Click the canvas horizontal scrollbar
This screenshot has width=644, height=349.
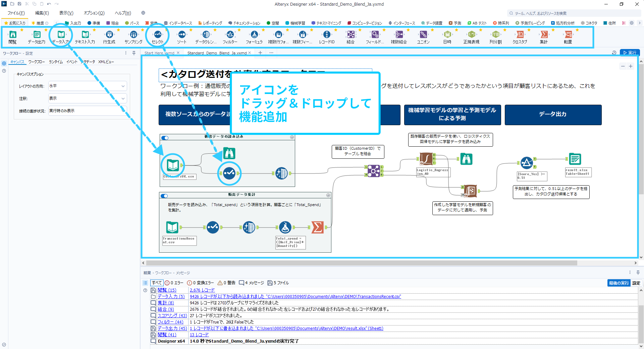tap(362, 263)
